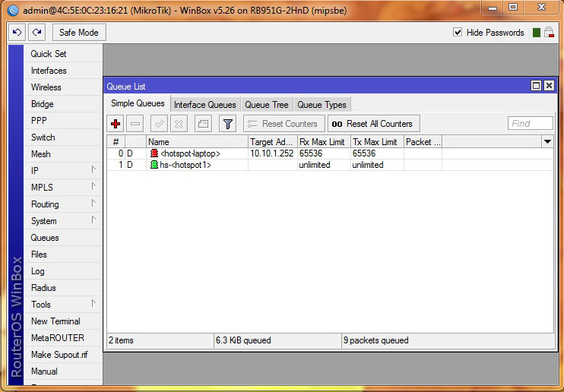Sort by the Target Ad... column header

(x=273, y=142)
